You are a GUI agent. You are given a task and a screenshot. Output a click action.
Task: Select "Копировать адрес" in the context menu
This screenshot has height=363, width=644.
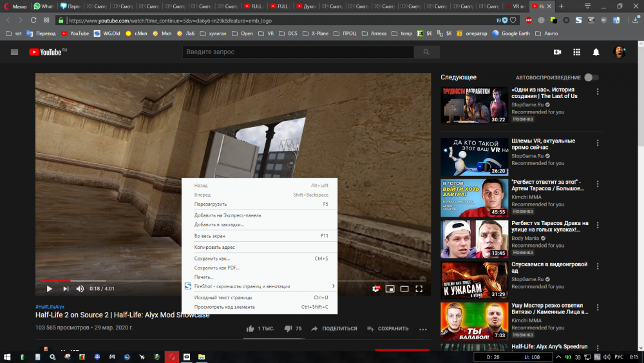tap(214, 247)
